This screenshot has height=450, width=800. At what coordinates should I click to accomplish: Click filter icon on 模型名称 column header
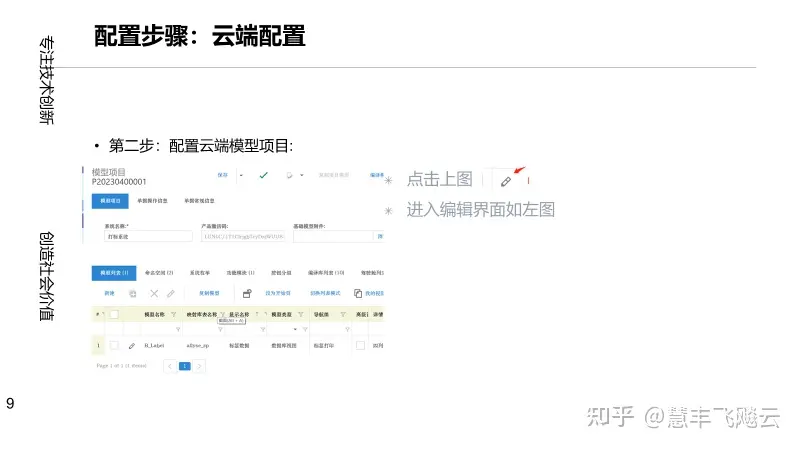173,314
